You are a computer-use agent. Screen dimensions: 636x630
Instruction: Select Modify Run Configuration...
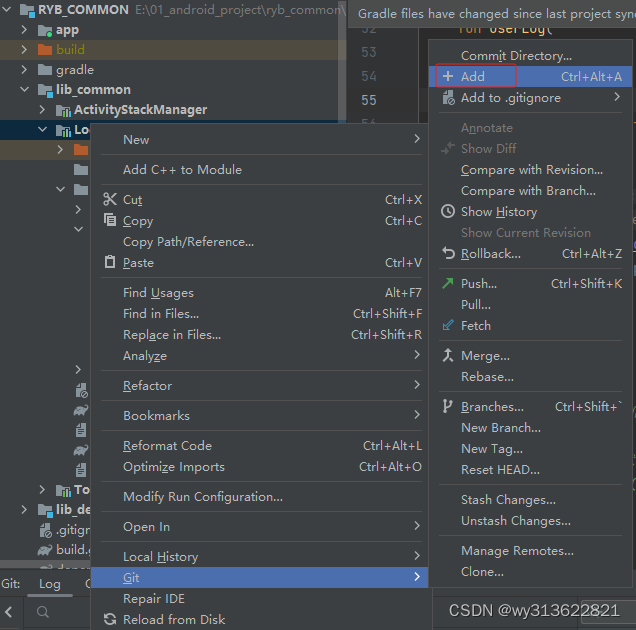[261, 497]
